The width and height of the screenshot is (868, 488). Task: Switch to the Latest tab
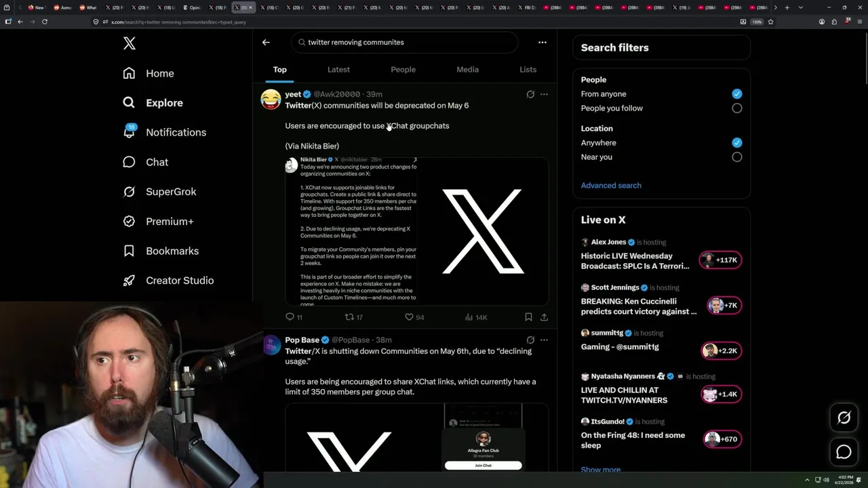coord(338,70)
